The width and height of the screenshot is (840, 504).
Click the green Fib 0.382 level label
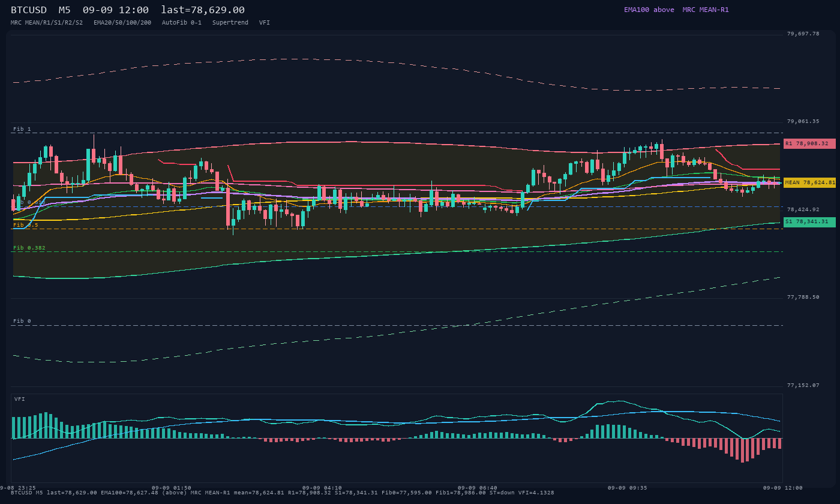[x=29, y=248]
